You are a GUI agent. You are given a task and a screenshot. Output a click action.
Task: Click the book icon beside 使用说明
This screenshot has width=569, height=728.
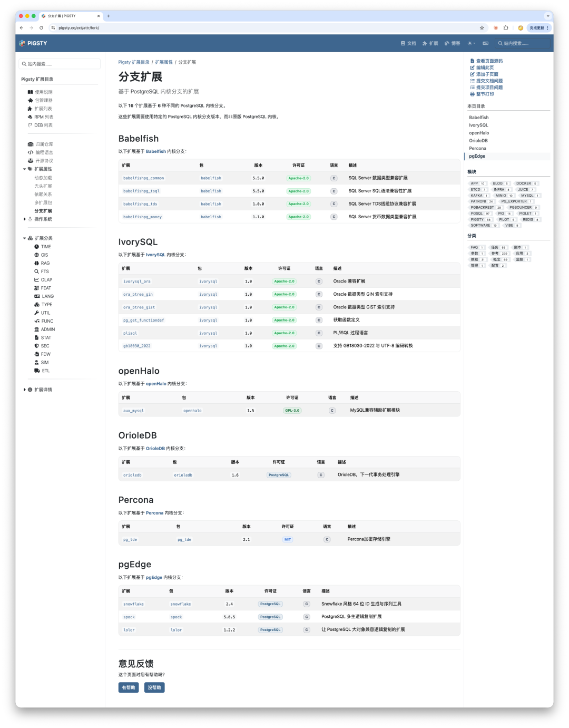point(30,92)
